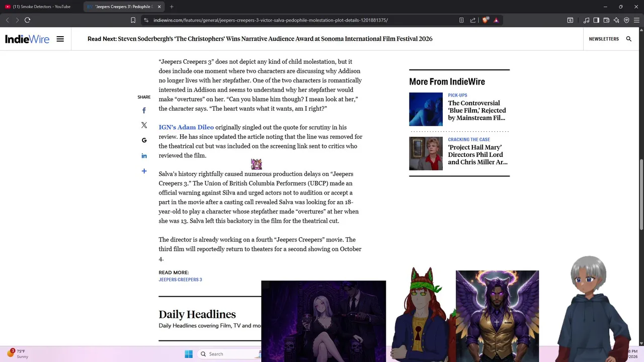Reload the IndieWire page

(28, 20)
